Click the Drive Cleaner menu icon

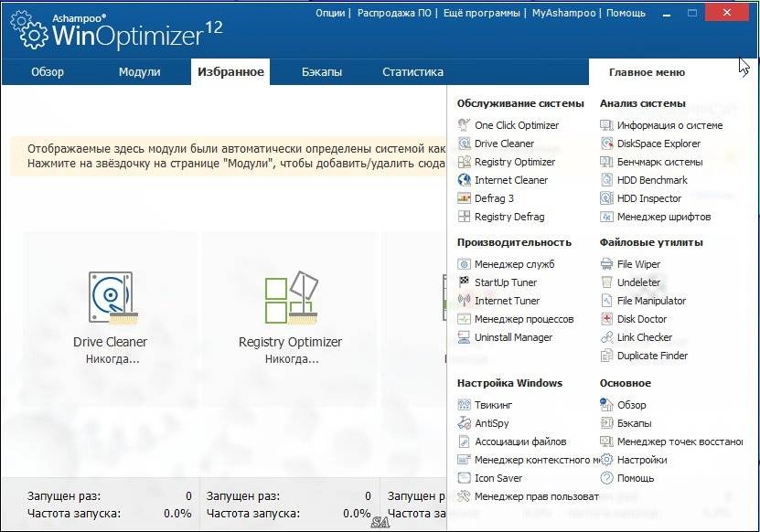tap(464, 144)
